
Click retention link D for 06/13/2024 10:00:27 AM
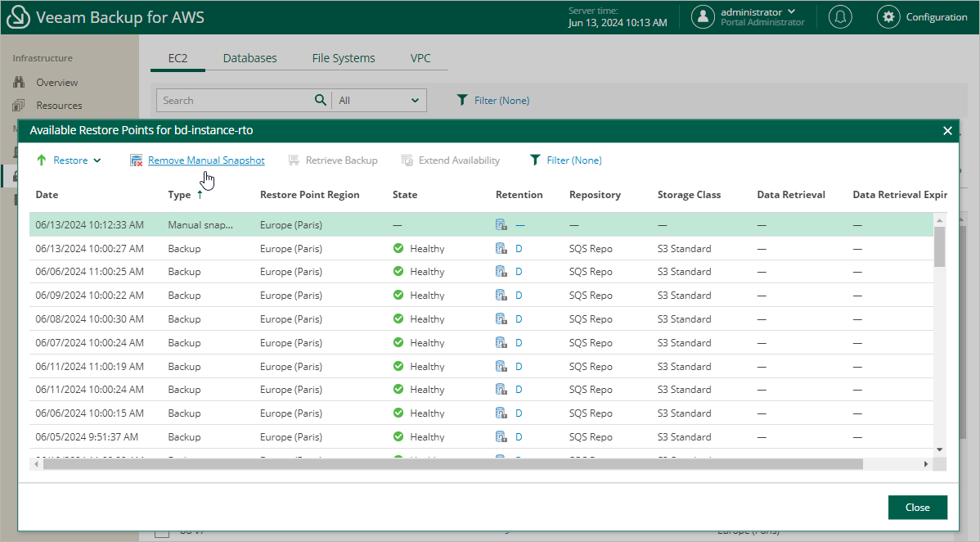click(519, 248)
